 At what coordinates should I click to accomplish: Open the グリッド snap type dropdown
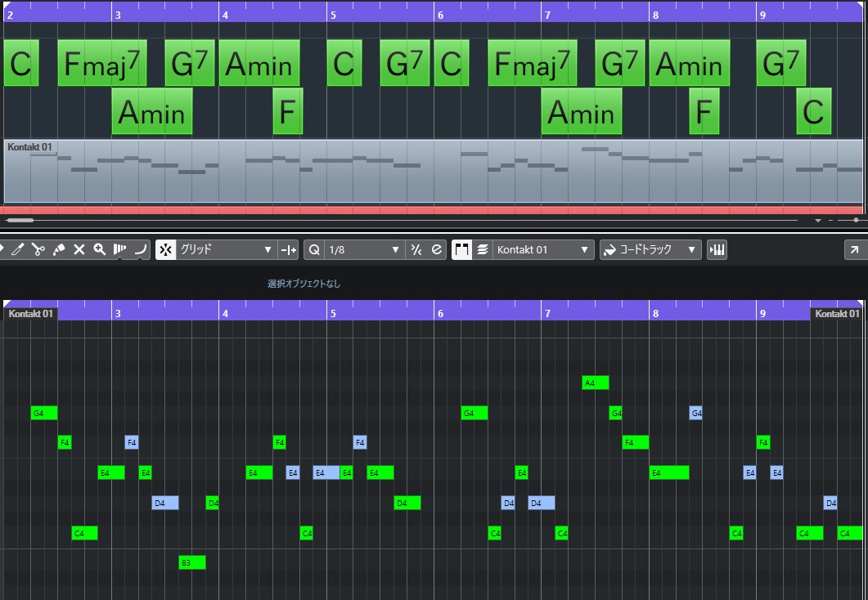click(x=226, y=250)
